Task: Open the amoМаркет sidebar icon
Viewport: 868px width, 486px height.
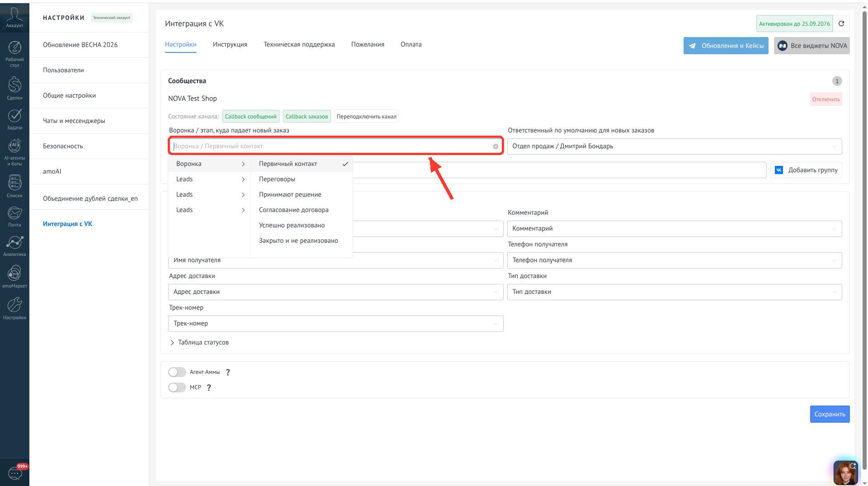Action: tap(14, 276)
